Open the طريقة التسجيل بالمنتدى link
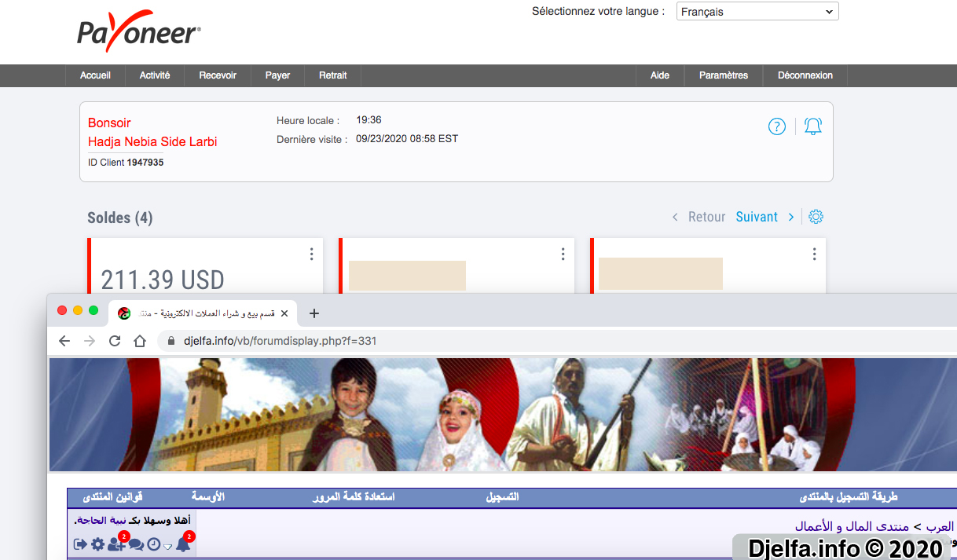Viewport: 957px width, 560px height. [848, 497]
